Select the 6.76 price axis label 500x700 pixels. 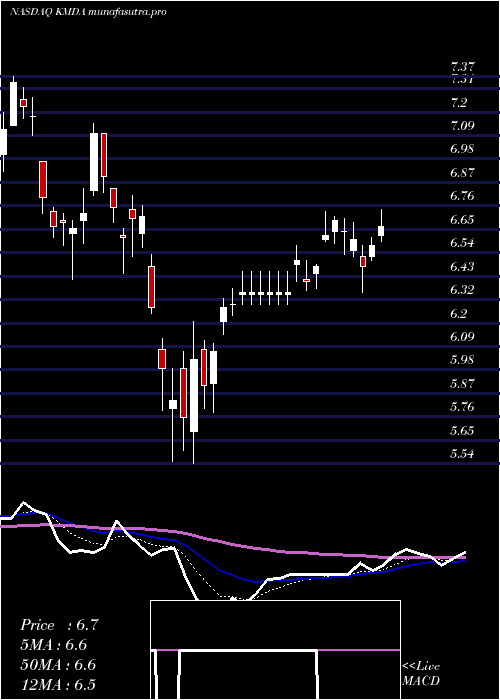(x=462, y=196)
